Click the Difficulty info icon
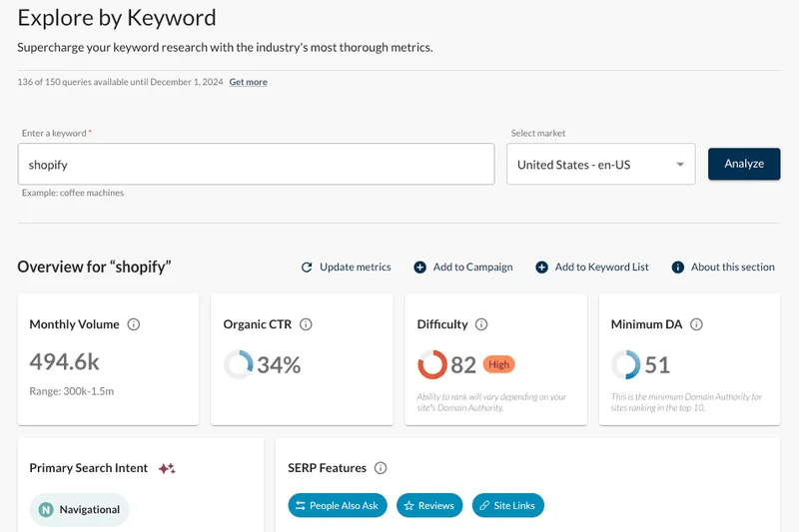 [481, 324]
